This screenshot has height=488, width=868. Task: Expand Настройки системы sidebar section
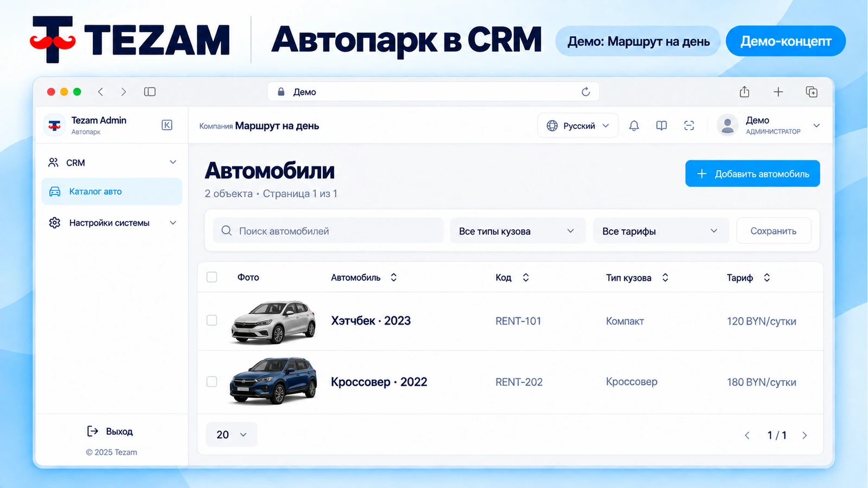click(112, 223)
